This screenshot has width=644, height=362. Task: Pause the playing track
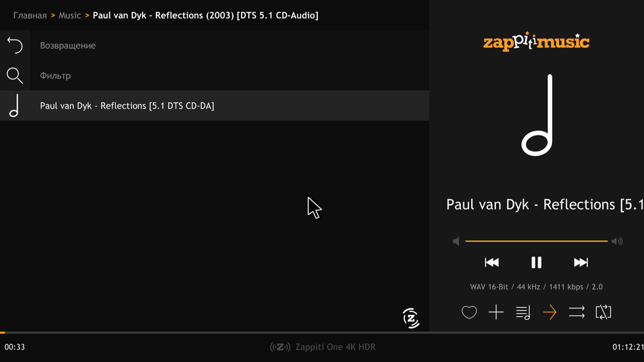536,262
